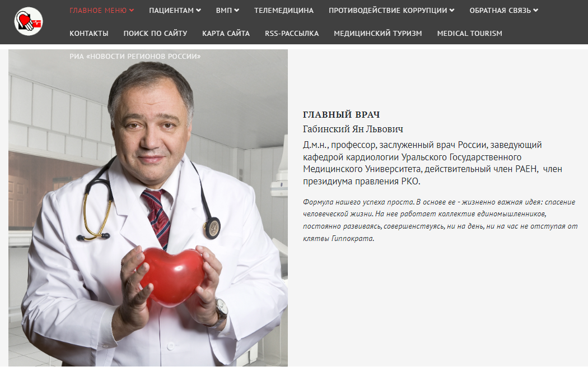Viewport: 588px width, 371px height.
Task: Open the ПАЦИЕНТАМ dropdown arrow
Action: (198, 11)
